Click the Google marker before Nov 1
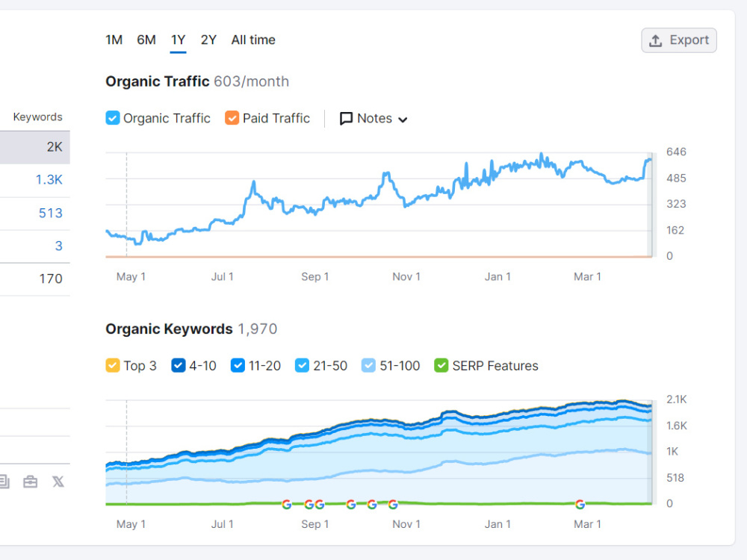 (393, 504)
